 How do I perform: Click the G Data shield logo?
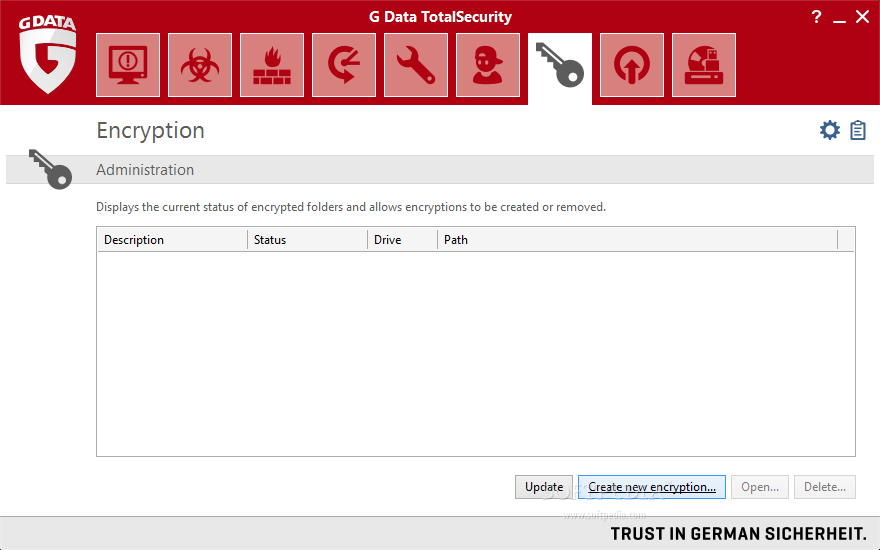point(47,54)
